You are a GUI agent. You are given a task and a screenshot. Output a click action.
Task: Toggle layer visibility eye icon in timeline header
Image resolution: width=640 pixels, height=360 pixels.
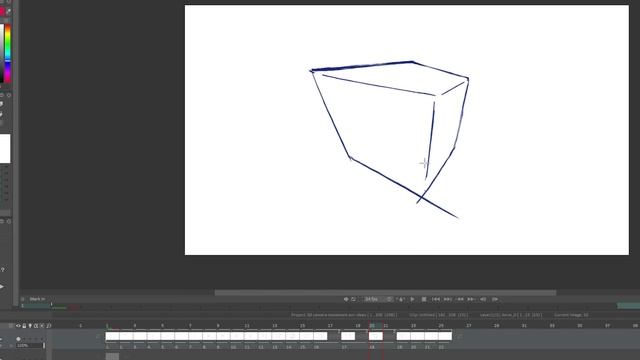pos(18,326)
